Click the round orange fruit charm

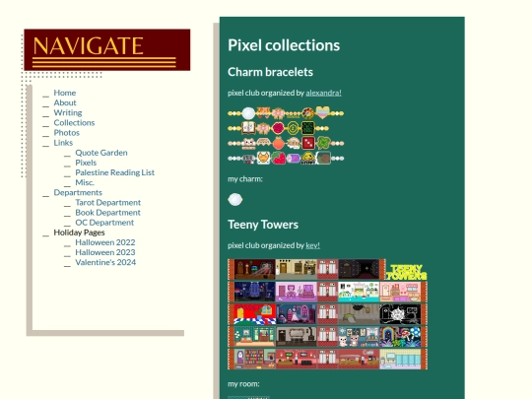278,143
